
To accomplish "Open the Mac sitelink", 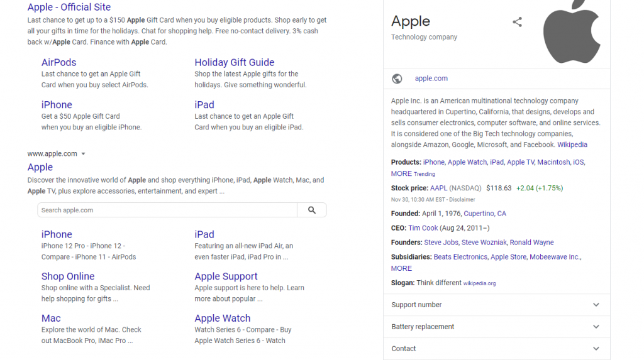I will (x=51, y=318).
